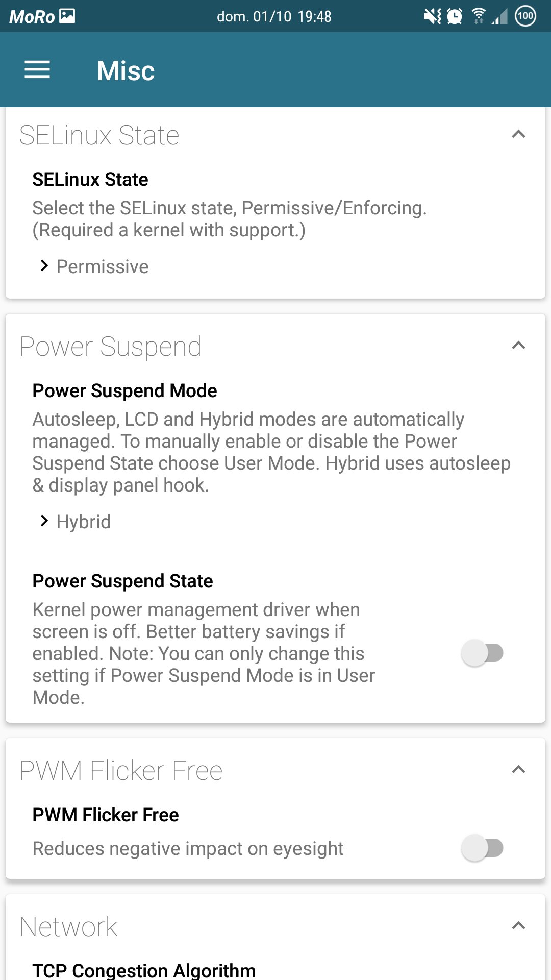
Task: Tap the Misc page title
Action: [126, 70]
